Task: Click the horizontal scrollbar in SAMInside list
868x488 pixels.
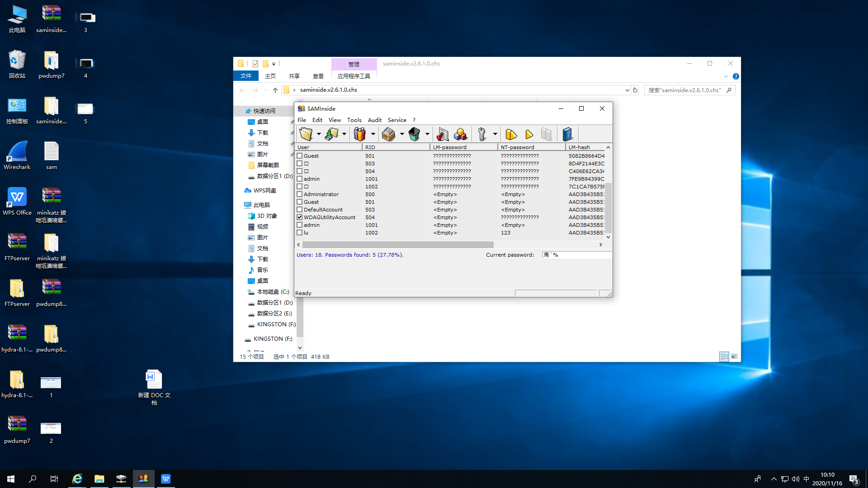Action: [398, 244]
